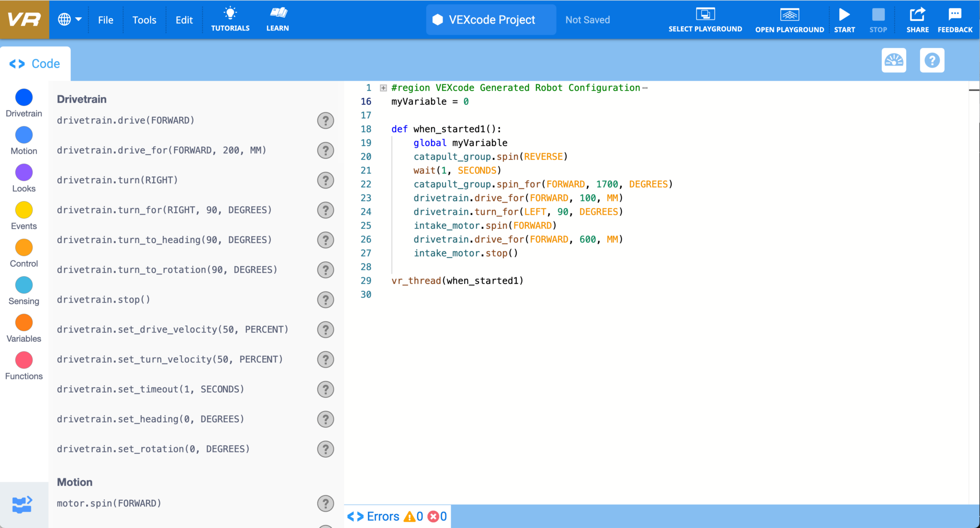
Task: Collapse the Robot Configuration region
Action: [382, 88]
